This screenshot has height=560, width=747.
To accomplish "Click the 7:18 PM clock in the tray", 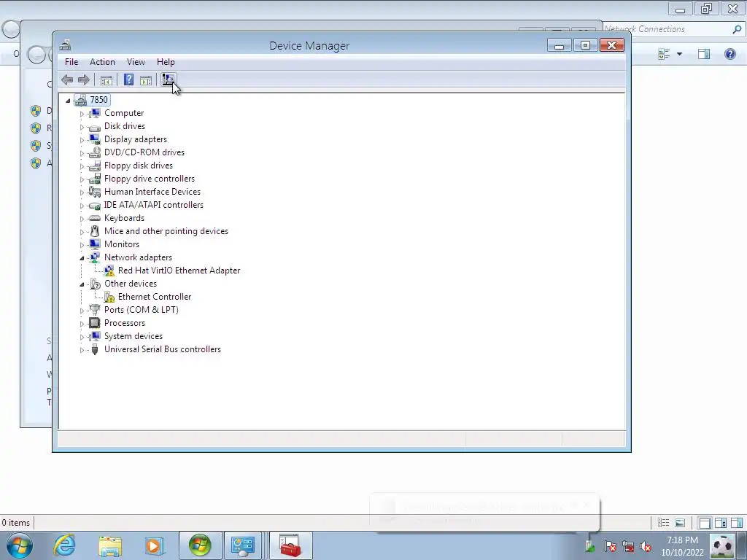I will [x=682, y=540].
